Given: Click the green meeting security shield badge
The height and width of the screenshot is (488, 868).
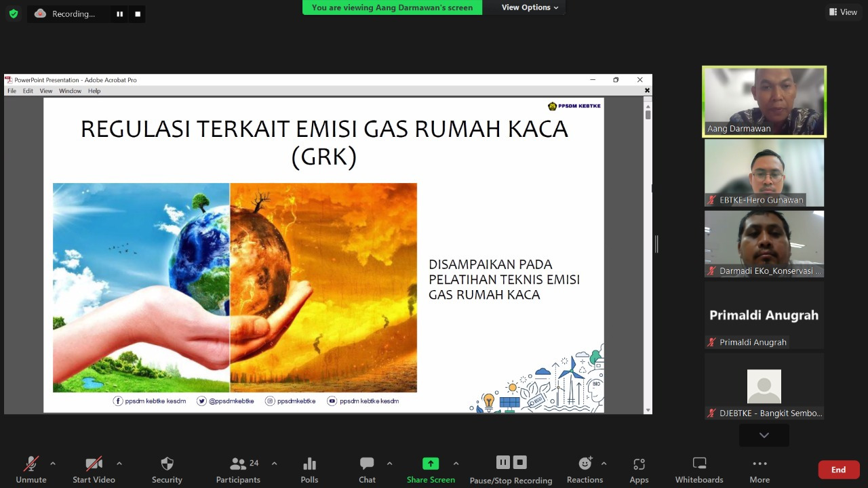Looking at the screenshot, I should [x=13, y=13].
